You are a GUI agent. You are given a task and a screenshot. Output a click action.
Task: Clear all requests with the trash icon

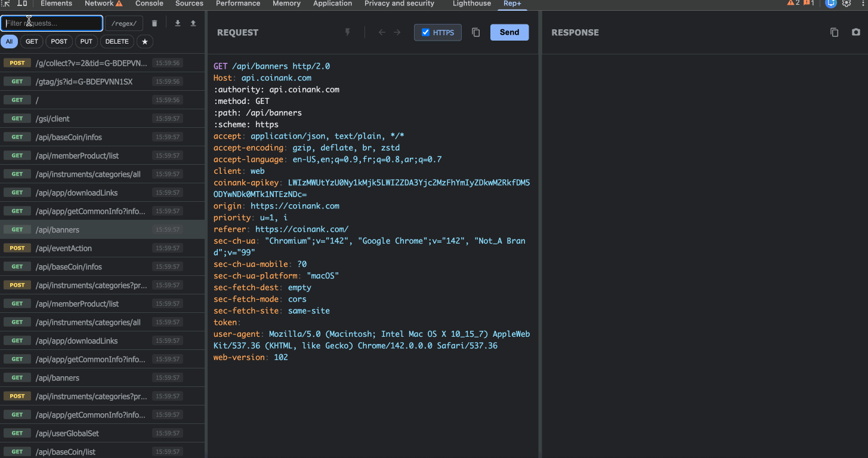coord(155,23)
